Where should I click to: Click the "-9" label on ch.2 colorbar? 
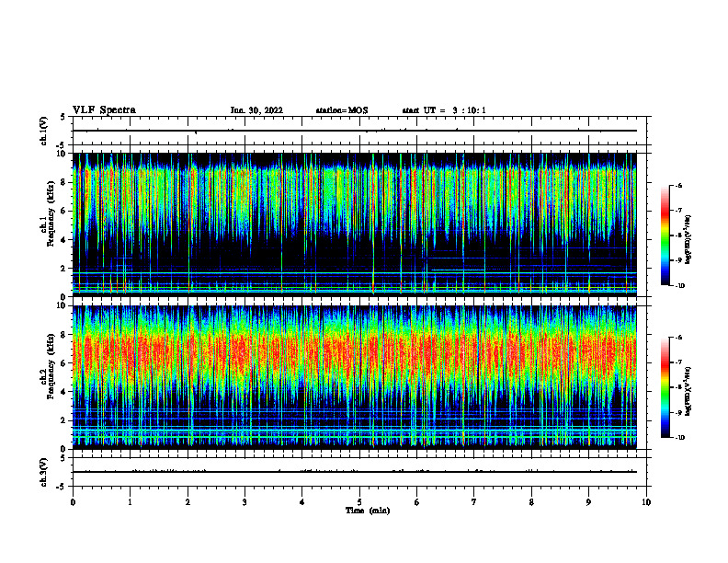(678, 412)
